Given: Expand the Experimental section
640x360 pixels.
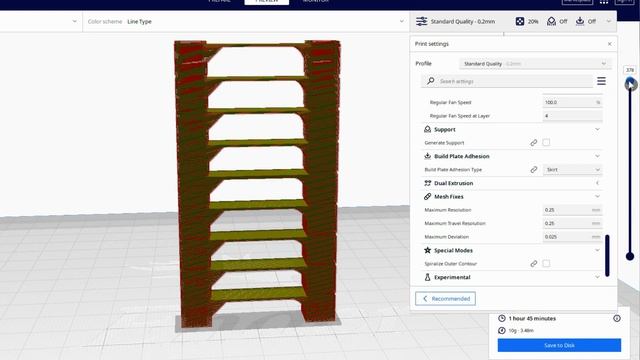Looking at the screenshot, I should (597, 277).
